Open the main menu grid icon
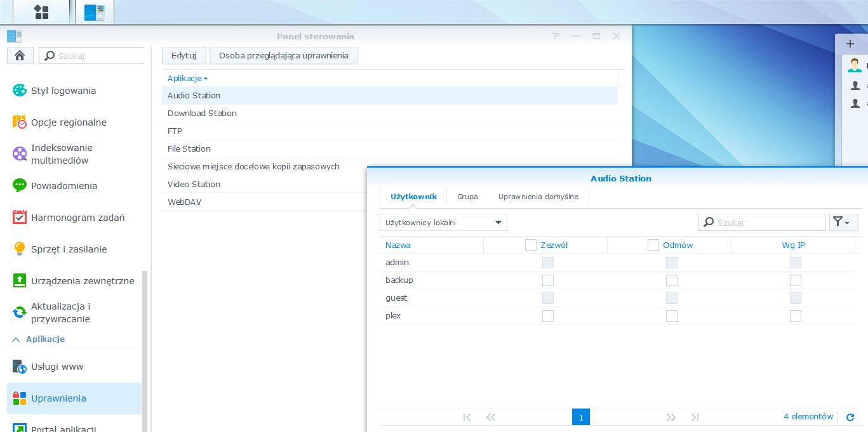The image size is (868, 432). [x=41, y=12]
